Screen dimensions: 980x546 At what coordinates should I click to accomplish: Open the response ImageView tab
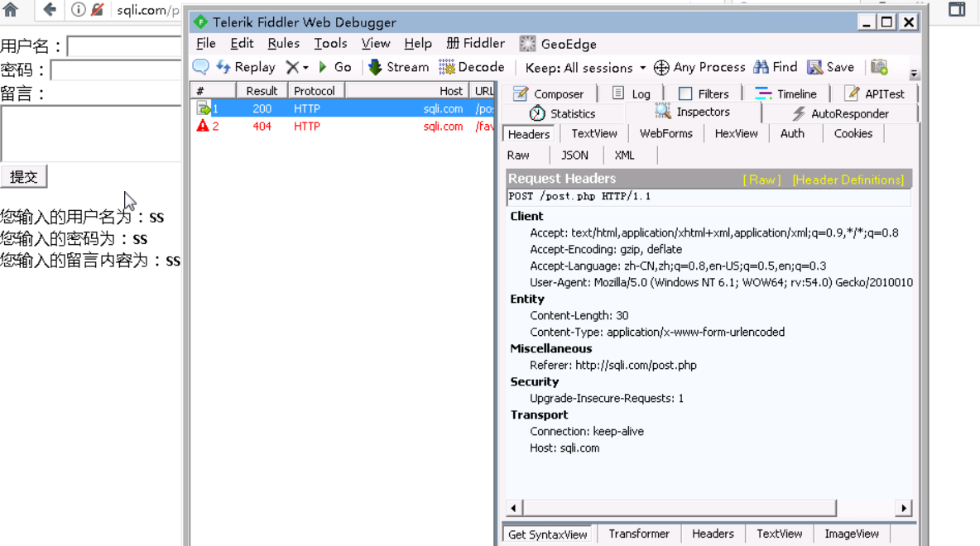851,534
